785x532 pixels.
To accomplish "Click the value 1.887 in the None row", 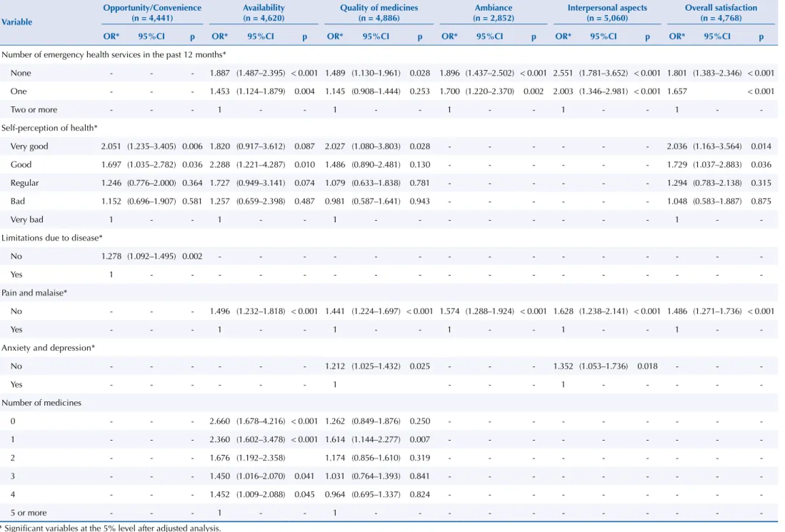I will (220, 73).
